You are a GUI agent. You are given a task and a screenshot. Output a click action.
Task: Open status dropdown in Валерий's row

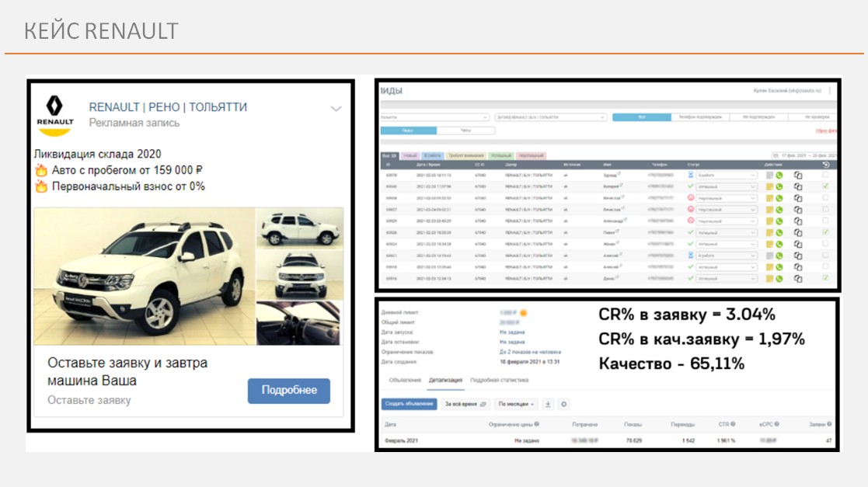pos(727,186)
